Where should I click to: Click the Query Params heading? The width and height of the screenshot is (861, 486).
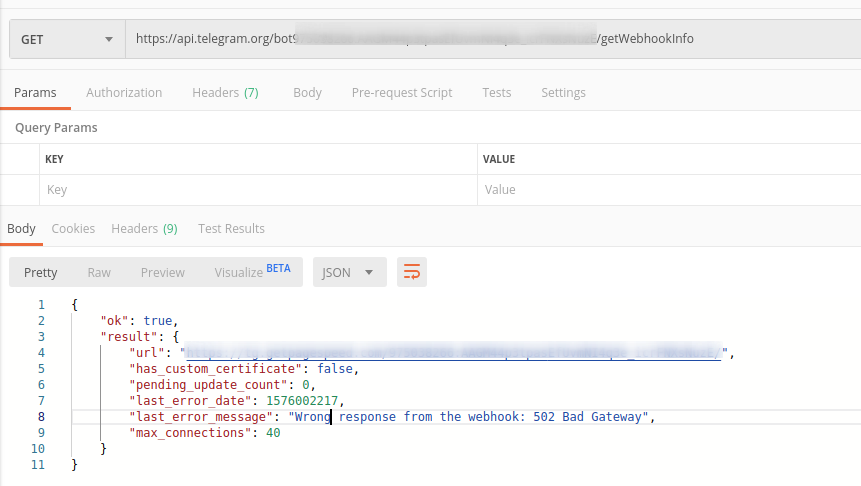56,127
